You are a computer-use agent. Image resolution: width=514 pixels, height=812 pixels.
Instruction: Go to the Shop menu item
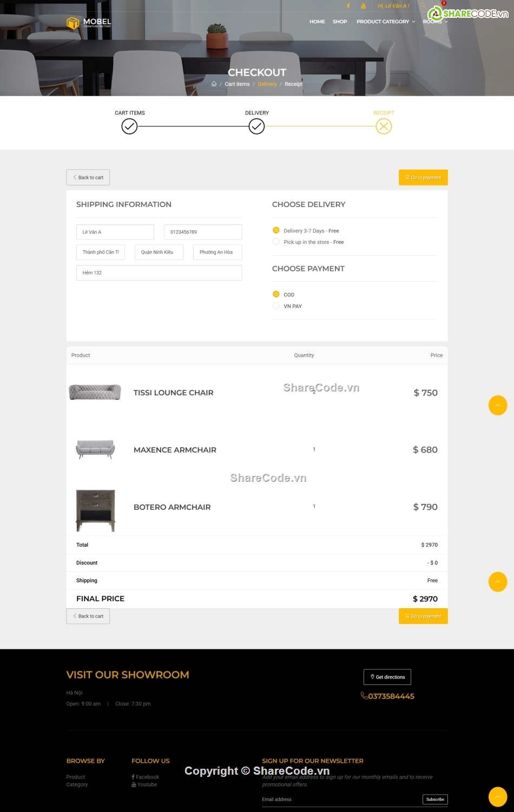[x=340, y=22]
